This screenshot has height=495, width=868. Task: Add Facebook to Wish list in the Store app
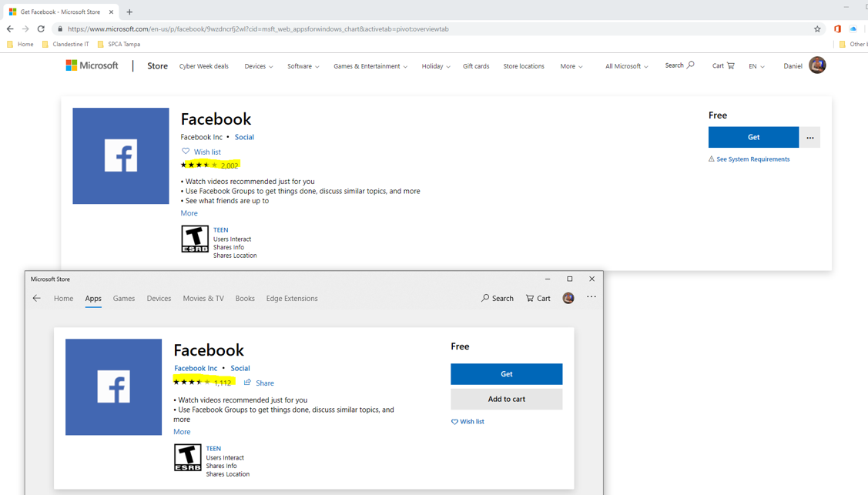tap(468, 421)
